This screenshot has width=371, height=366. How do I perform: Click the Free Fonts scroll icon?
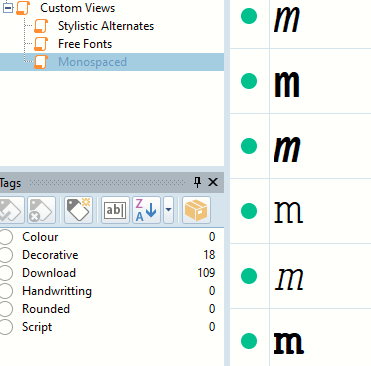pyautogui.click(x=41, y=44)
